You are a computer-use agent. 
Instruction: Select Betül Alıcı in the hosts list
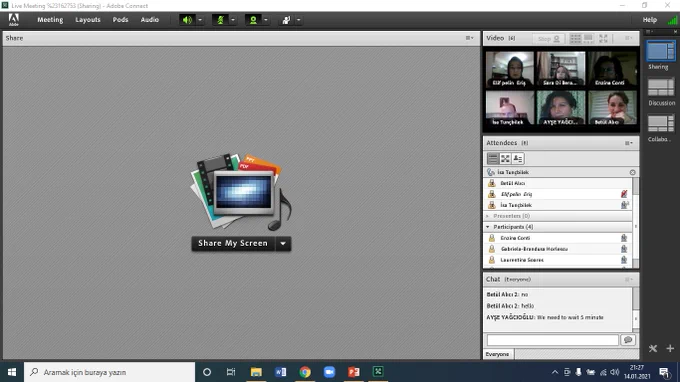pos(558,183)
